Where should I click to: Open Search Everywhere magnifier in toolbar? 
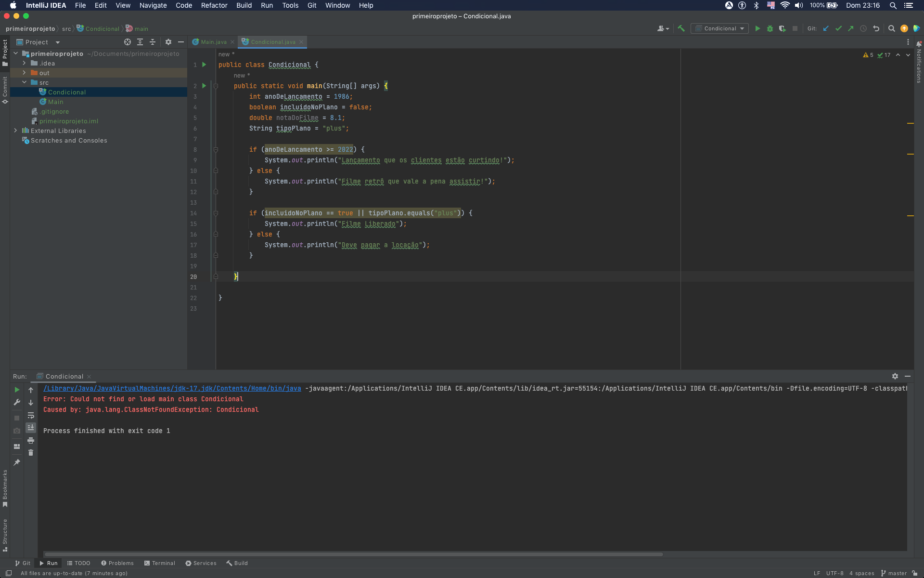[x=891, y=28]
